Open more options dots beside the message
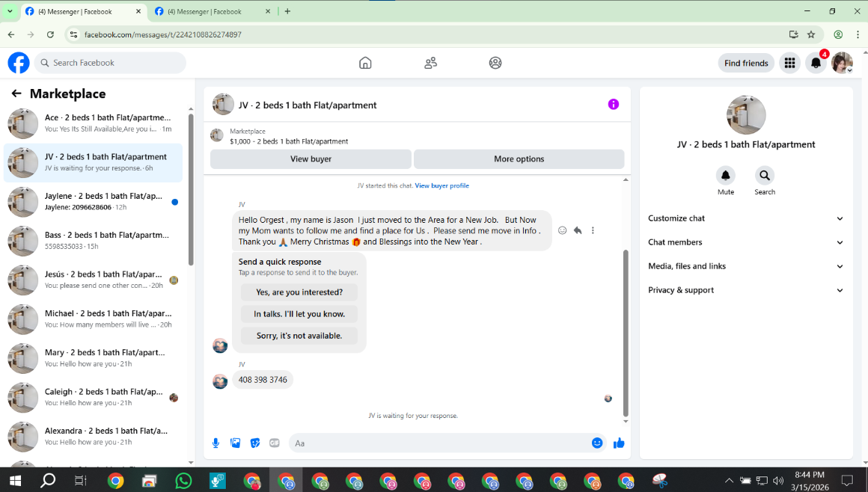868x492 pixels. click(x=593, y=230)
